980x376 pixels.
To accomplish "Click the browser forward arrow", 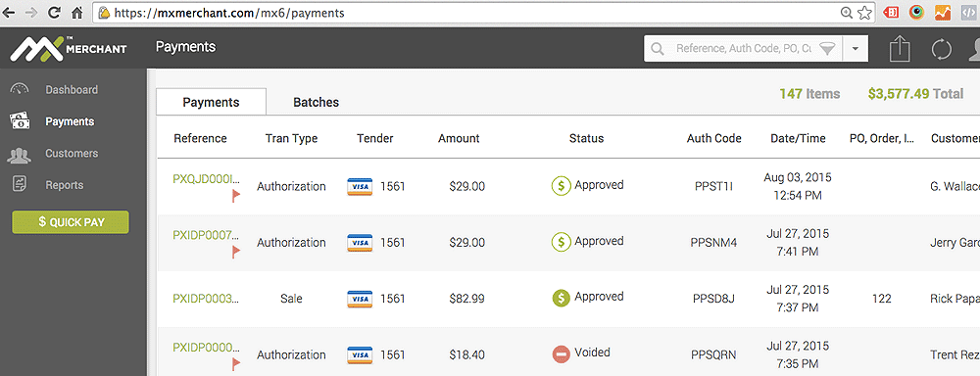I will (31, 13).
